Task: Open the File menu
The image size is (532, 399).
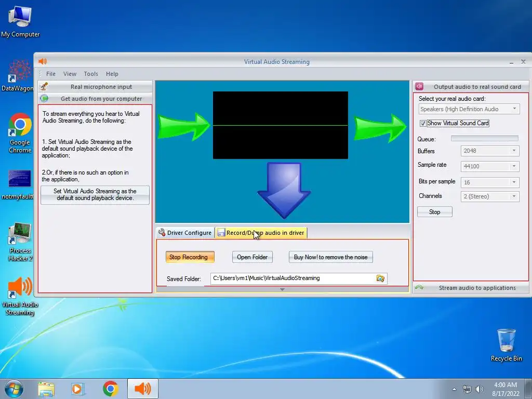Action: coord(51,74)
